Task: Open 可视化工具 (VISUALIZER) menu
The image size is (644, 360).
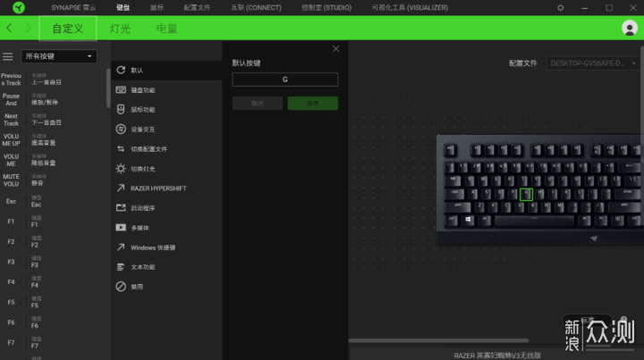Action: pos(410,8)
